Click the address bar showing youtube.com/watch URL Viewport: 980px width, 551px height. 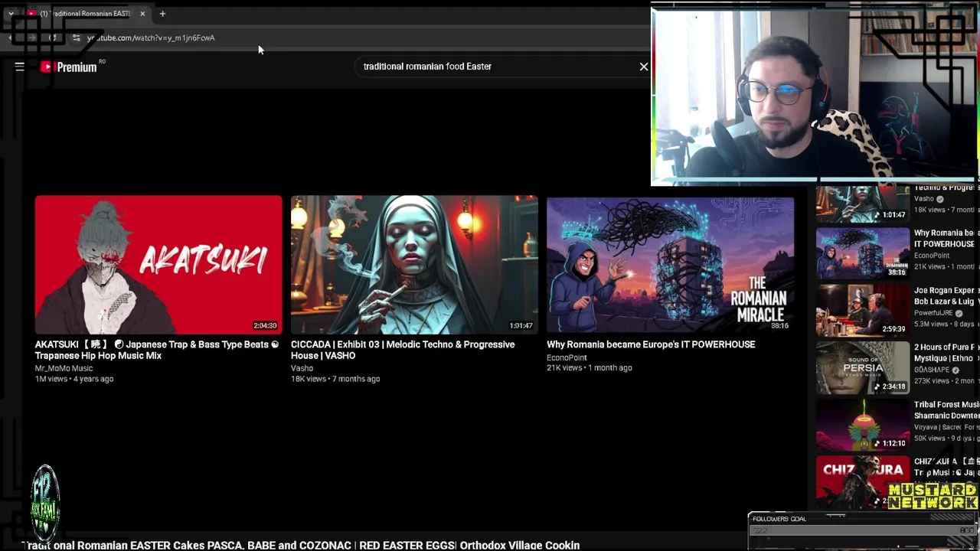(151, 37)
